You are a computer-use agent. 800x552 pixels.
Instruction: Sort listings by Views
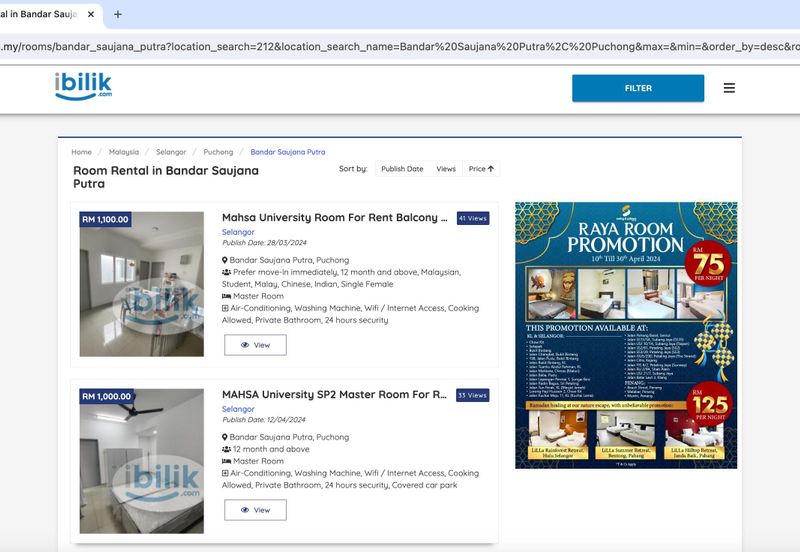(x=446, y=169)
